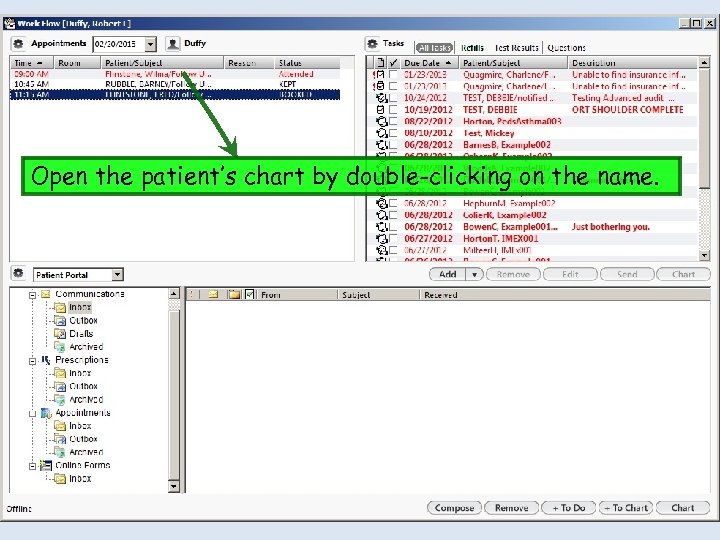Image resolution: width=720 pixels, height=540 pixels.
Task: Select Prescriptions Outbox folder
Action: (76, 386)
